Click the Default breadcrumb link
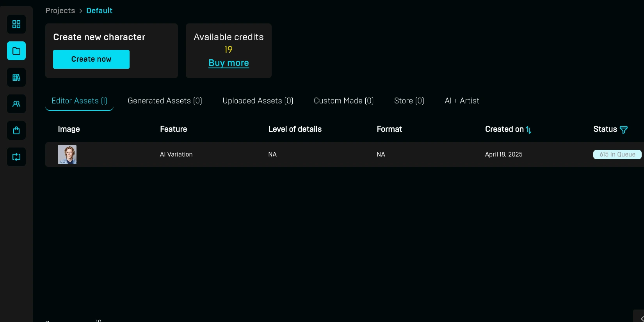 tap(99, 11)
